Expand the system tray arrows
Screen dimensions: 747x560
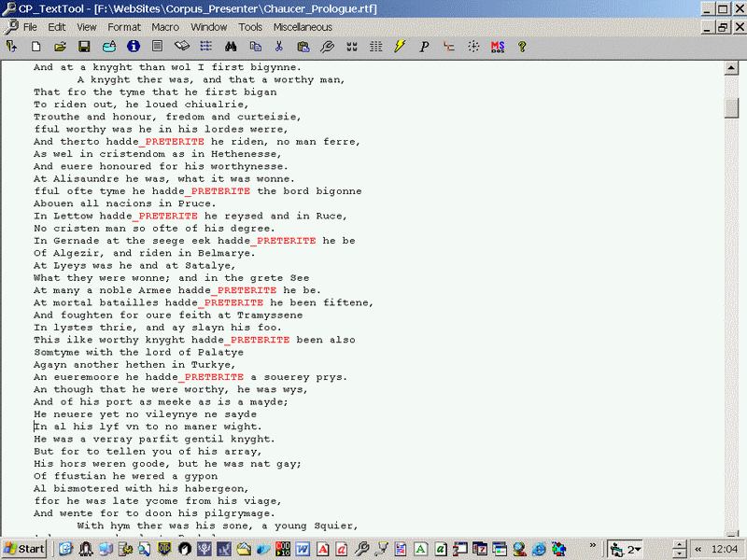(698, 549)
